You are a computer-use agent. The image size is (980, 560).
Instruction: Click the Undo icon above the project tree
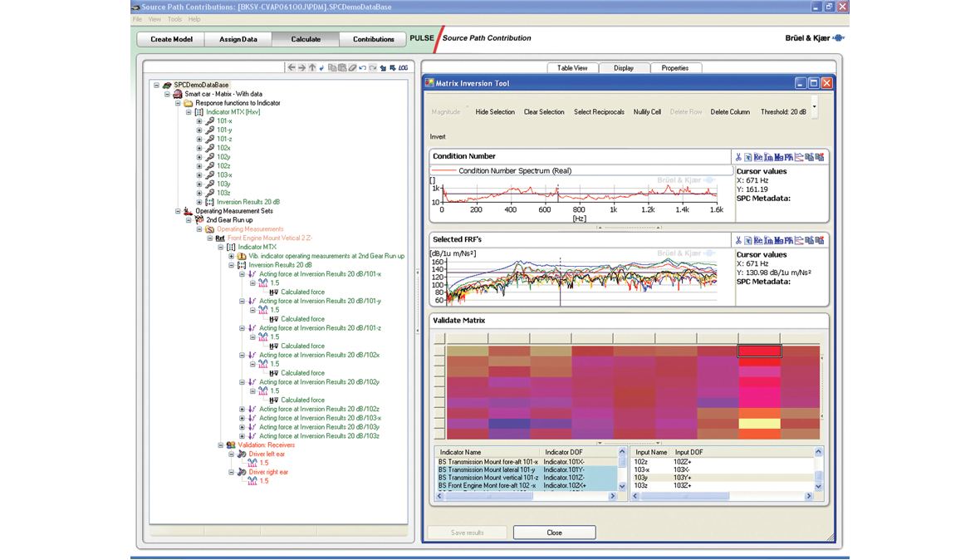362,68
